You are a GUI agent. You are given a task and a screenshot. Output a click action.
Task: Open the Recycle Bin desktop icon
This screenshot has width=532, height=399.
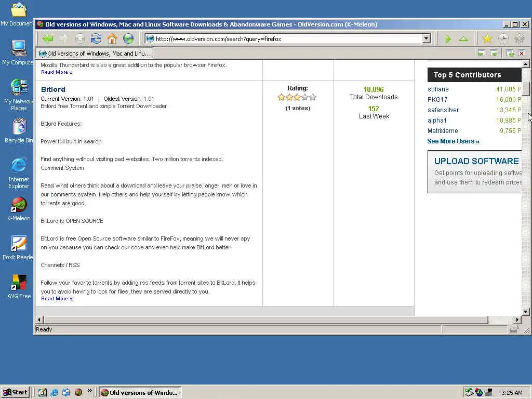point(19,130)
